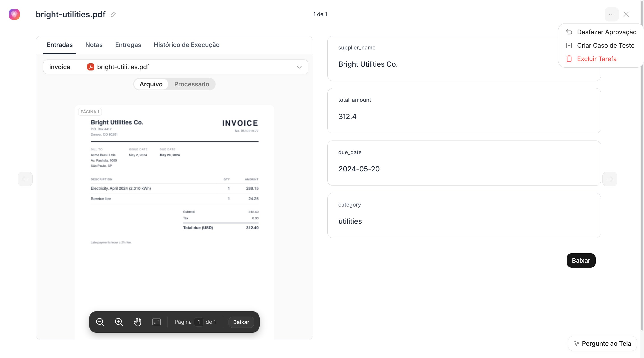Click the PÁGINA 1 label
Screen dimensions: 644x358
90,112
